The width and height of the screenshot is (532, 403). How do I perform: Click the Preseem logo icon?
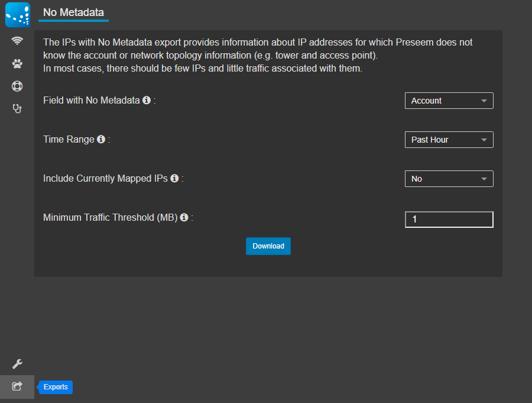[18, 15]
